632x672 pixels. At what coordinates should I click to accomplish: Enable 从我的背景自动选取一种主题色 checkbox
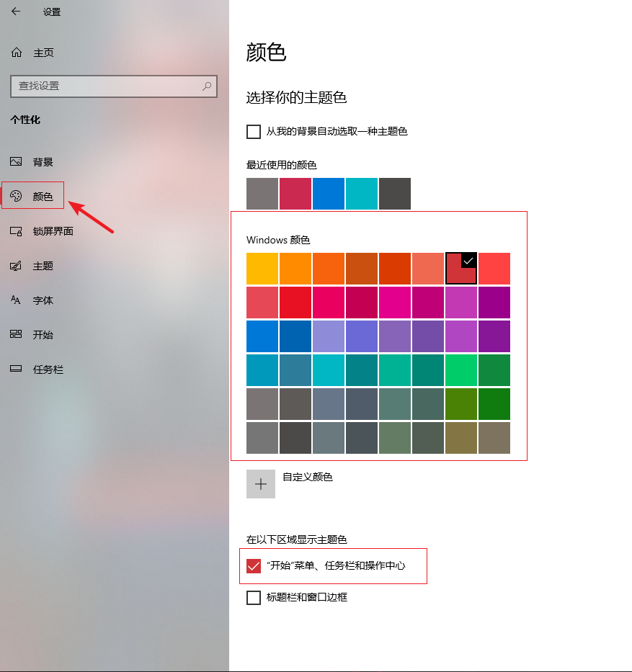254,132
